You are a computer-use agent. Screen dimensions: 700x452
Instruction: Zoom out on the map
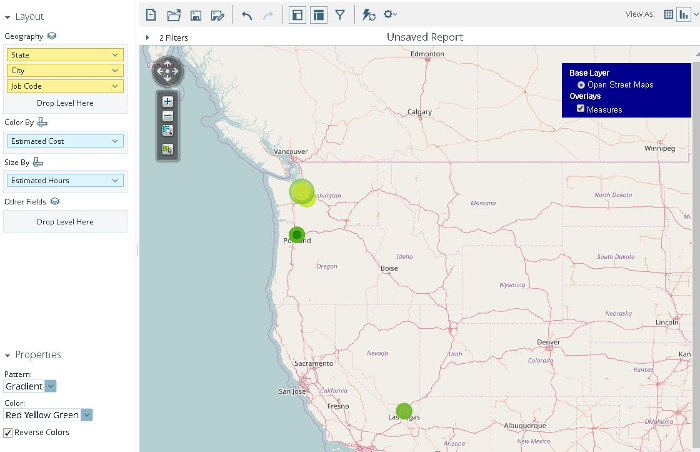[167, 116]
